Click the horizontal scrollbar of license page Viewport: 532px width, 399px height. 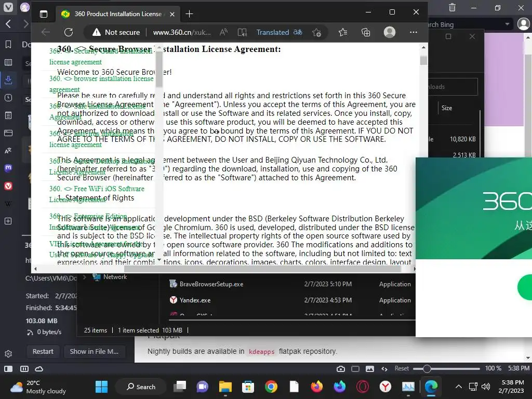coord(262,269)
